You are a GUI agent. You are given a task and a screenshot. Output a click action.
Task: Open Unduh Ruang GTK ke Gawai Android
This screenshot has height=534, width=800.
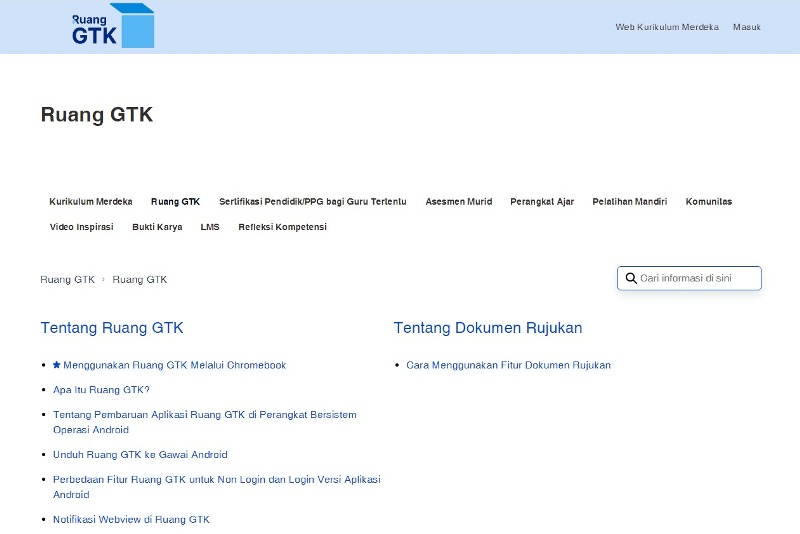point(140,454)
